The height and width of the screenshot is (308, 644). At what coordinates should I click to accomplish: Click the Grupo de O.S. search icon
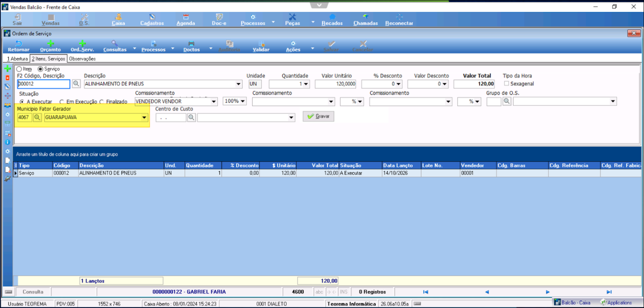pyautogui.click(x=507, y=101)
